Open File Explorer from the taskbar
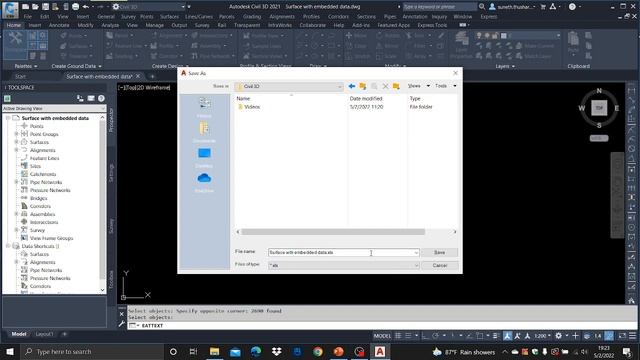 (214, 351)
